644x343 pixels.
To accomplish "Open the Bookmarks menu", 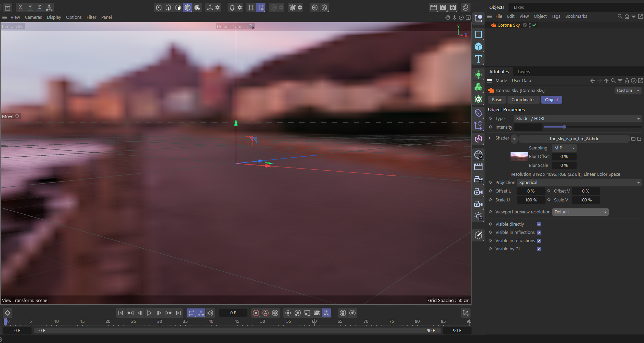I will pyautogui.click(x=576, y=16).
